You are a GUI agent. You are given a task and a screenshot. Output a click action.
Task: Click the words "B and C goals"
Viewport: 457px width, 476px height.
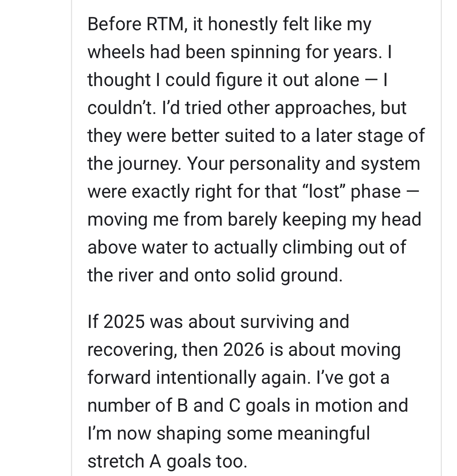click(233, 405)
